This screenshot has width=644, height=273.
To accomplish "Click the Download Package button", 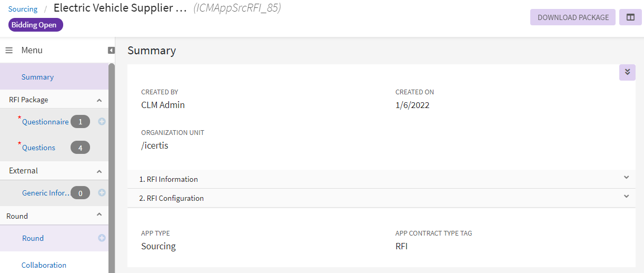I will (x=572, y=17).
